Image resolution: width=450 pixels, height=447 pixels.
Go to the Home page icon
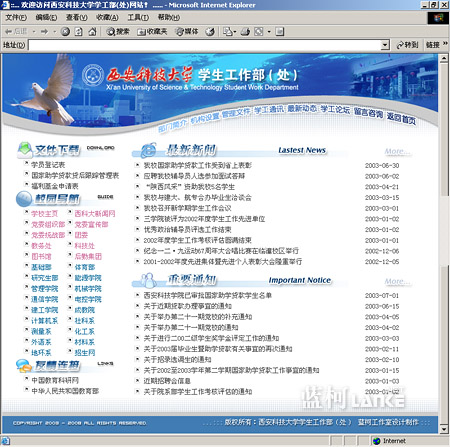pyautogui.click(x=92, y=32)
